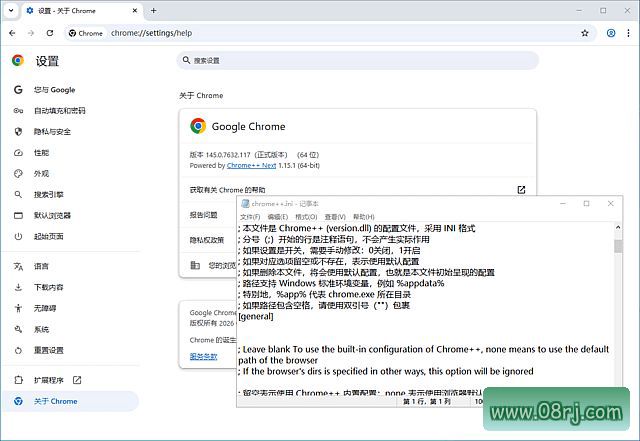Click the Notepad scrollbar up arrow
Image resolution: width=640 pixels, height=441 pixels.
click(618, 227)
